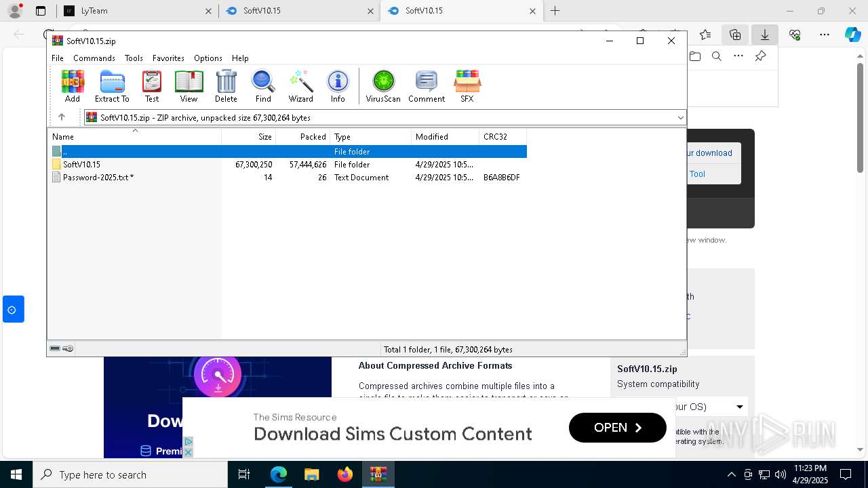Show hidden tray icons chevron
The height and width of the screenshot is (488, 868).
(731, 474)
